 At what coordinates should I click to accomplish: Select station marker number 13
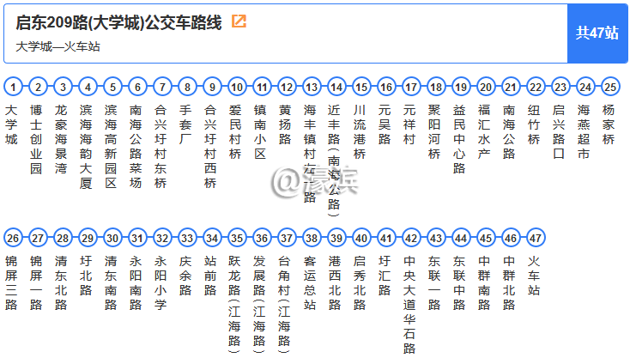(312, 87)
